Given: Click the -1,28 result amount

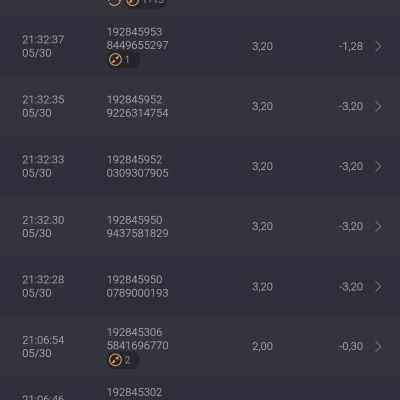Looking at the screenshot, I should (x=351, y=46).
